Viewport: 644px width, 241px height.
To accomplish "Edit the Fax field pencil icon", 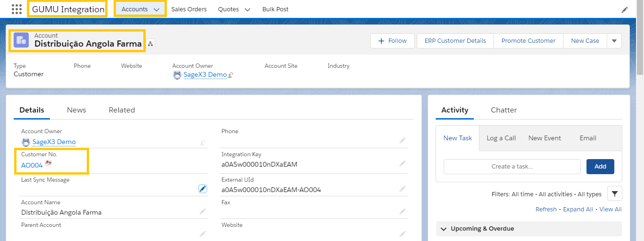I will point(403,211).
